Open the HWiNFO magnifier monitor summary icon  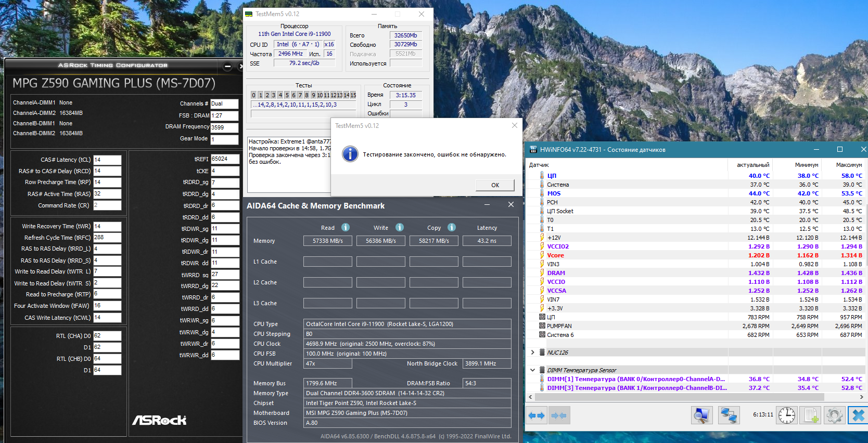701,415
